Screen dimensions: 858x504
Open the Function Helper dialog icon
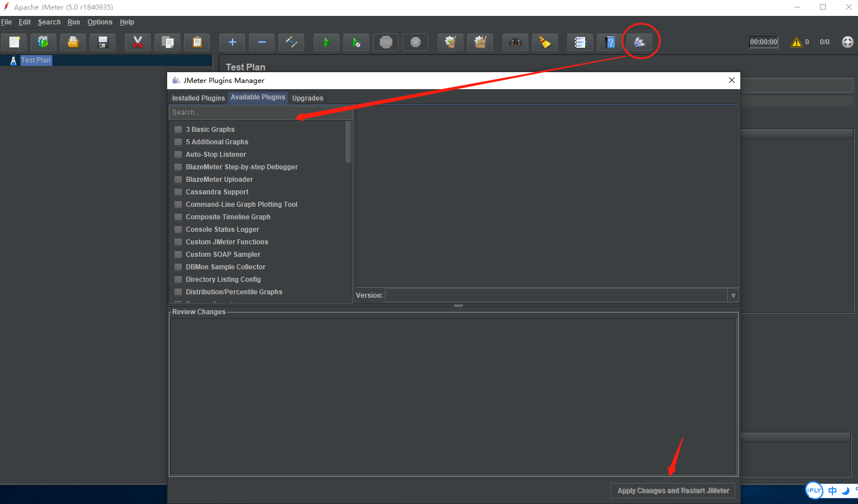coord(580,42)
